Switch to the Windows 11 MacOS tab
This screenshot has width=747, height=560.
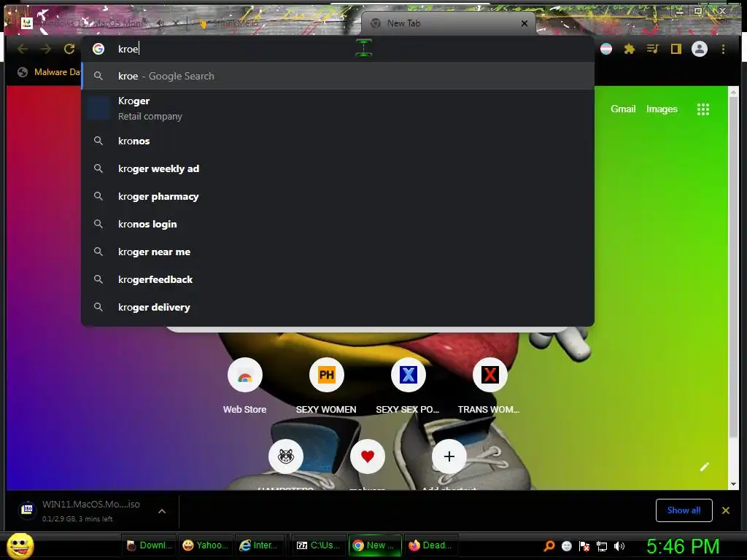(x=90, y=23)
